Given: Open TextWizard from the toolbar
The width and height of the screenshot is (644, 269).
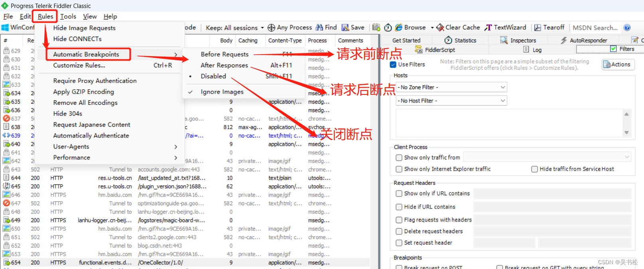Looking at the screenshot, I should 505,27.
